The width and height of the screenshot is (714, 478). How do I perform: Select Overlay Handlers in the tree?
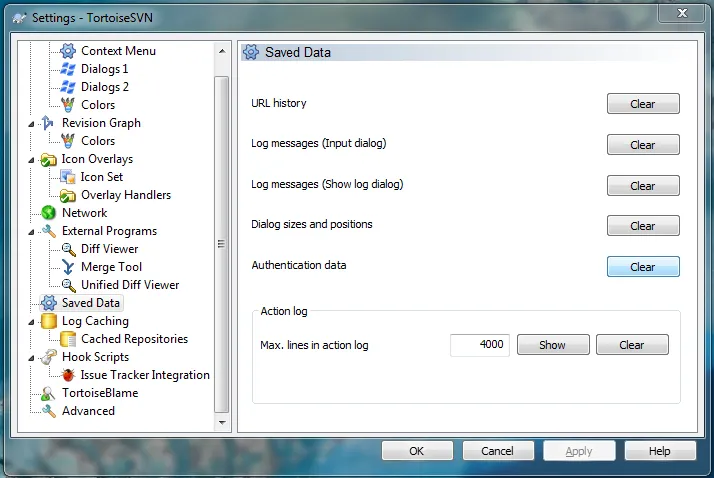point(126,195)
